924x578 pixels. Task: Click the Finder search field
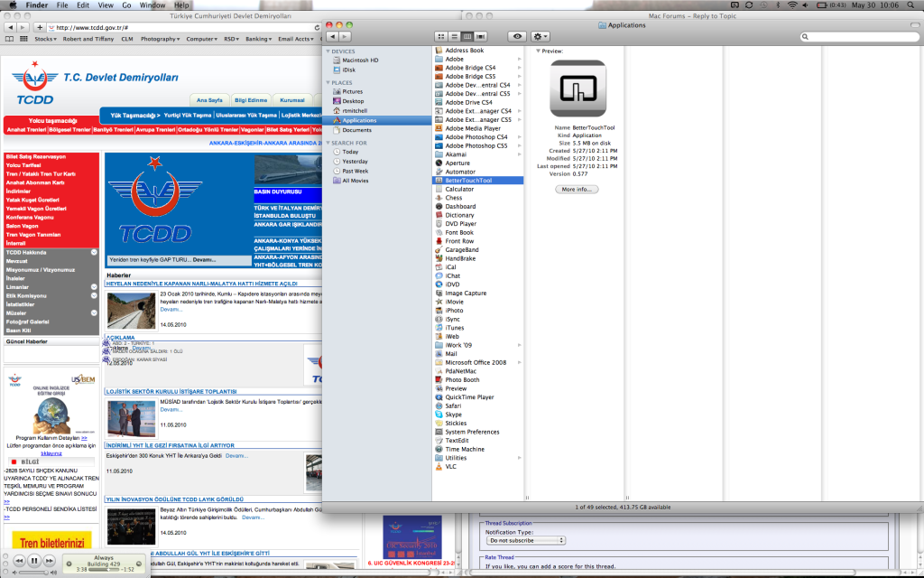(x=859, y=36)
